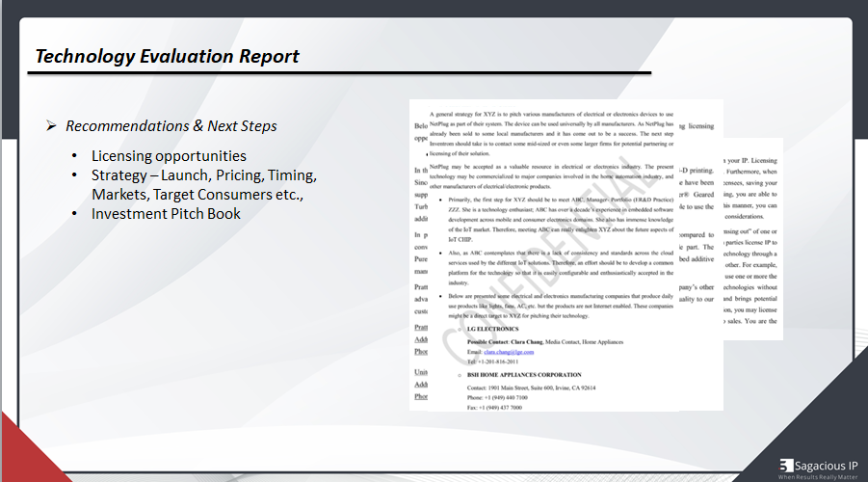868x482 pixels.
Task: Click the arrow bullet before Recommendations
Action: point(51,125)
